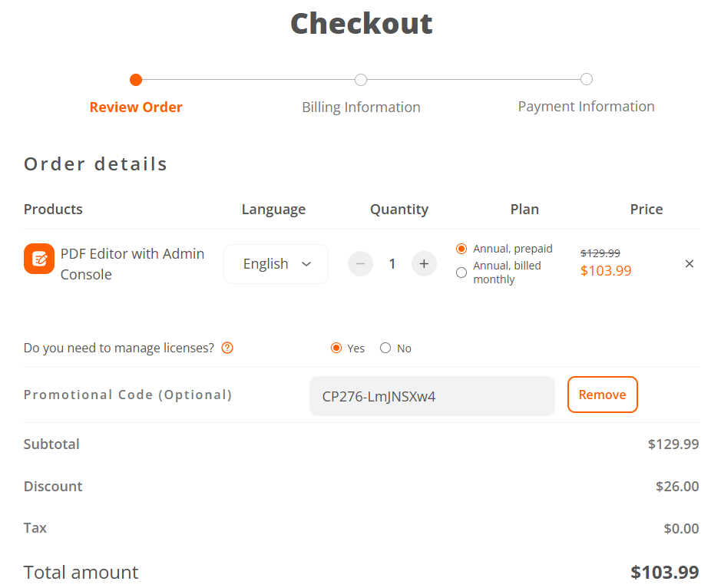Viewport: 711px width, 588px height.
Task: Click the Billing Information progress circle
Action: [361, 79]
